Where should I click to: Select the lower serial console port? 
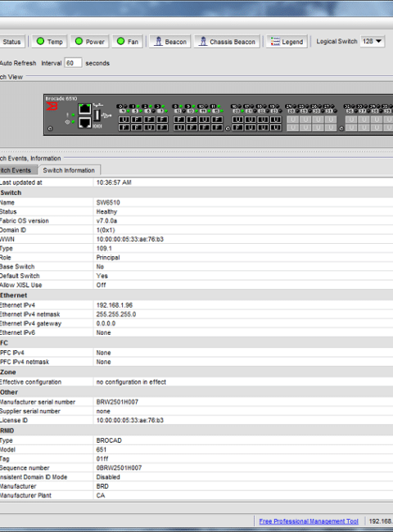click(85, 123)
